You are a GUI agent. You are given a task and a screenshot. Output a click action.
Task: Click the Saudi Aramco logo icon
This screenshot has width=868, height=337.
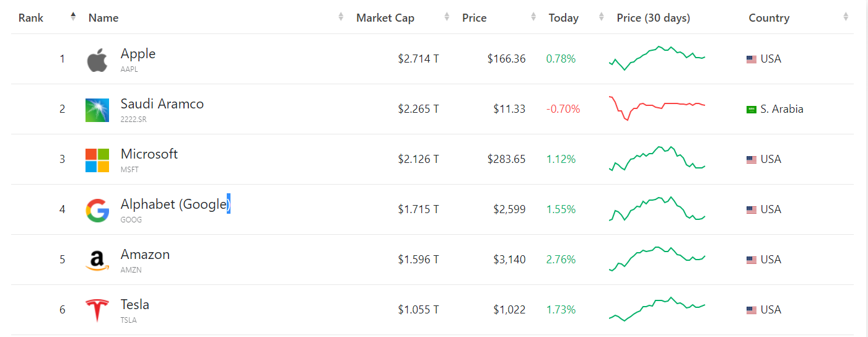pyautogui.click(x=97, y=110)
